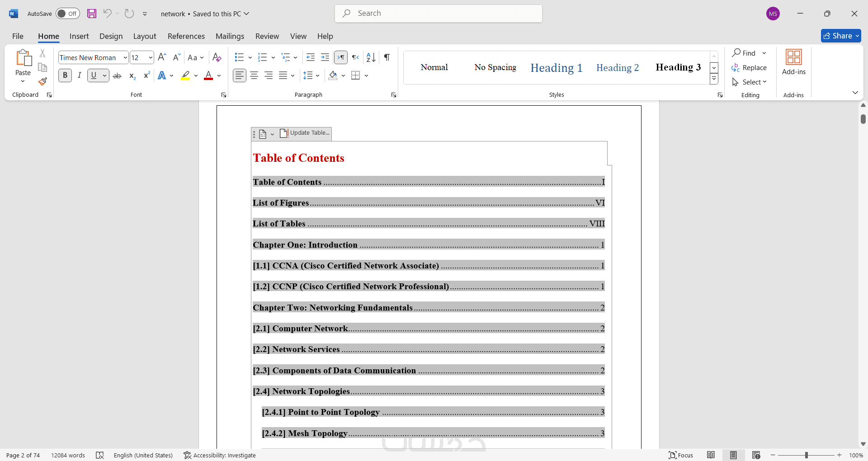
Task: Expand numbering list dropdown arrow
Action: pyautogui.click(x=273, y=57)
